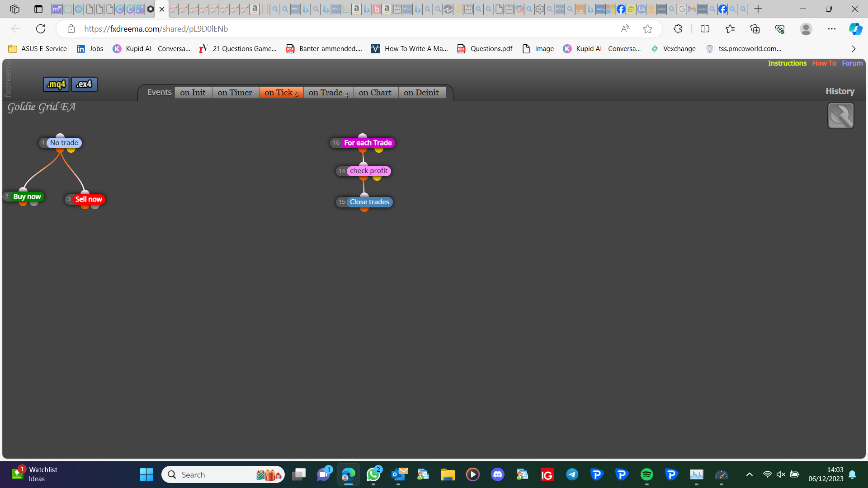868x488 pixels.
Task: Reload the page with refresh button
Action: 41,29
